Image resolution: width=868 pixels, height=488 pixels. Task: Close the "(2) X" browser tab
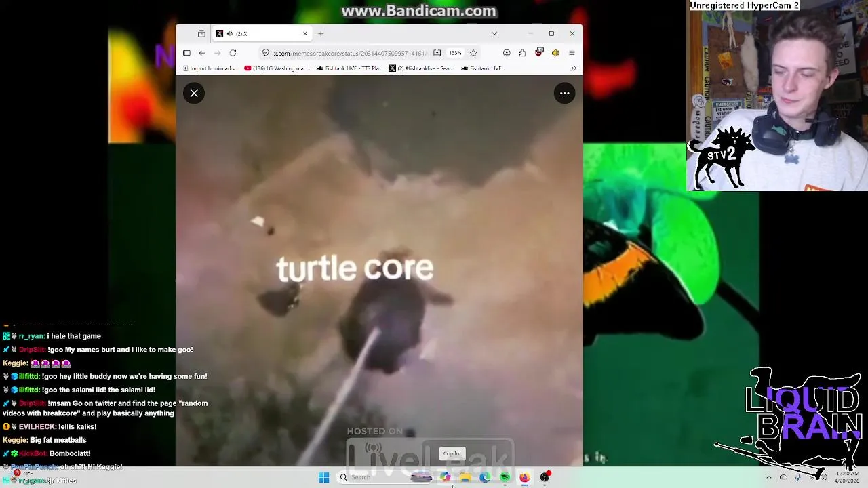(x=305, y=33)
